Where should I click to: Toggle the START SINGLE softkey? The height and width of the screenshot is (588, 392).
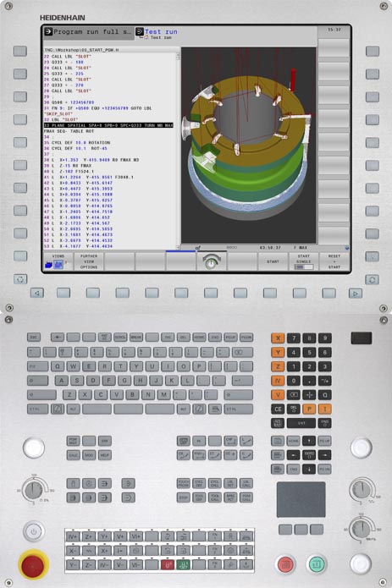pyautogui.click(x=303, y=261)
